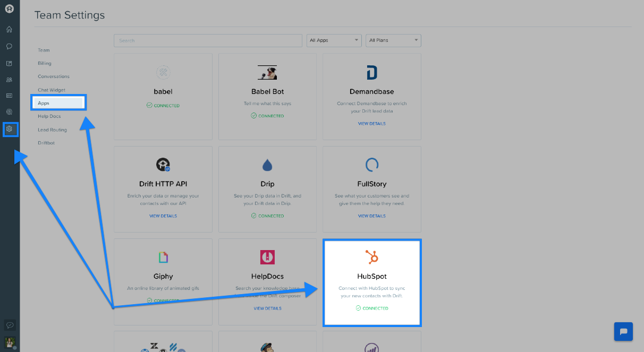Click the Team Settings page heading

[x=70, y=15]
